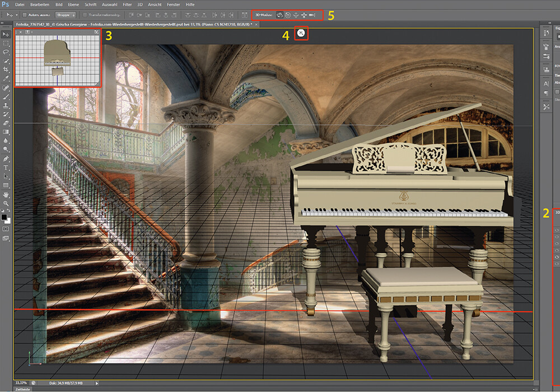The image size is (560, 392).
Task: Choose the History Brush tool
Action: [x=6, y=114]
